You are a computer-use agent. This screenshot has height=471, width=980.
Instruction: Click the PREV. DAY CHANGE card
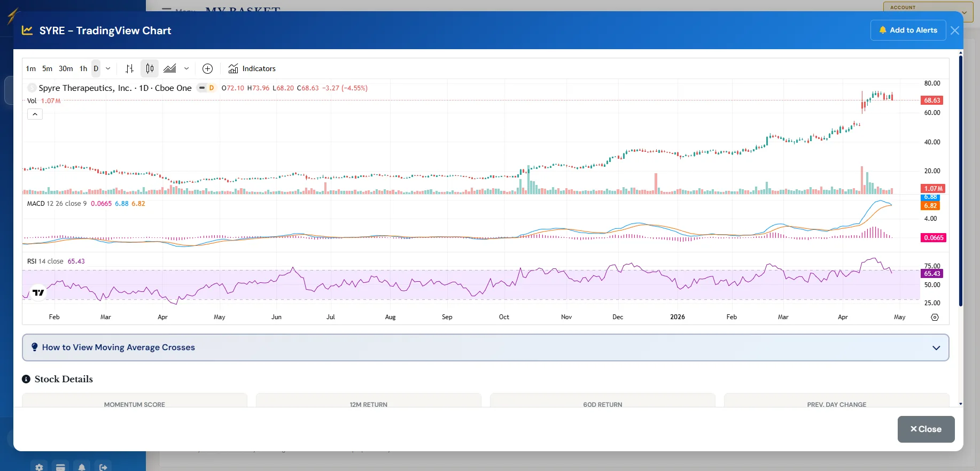point(837,400)
